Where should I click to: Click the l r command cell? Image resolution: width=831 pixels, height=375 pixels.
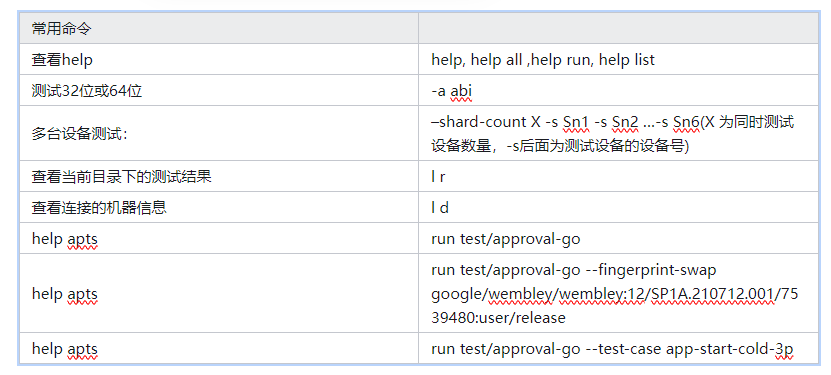coord(618,176)
